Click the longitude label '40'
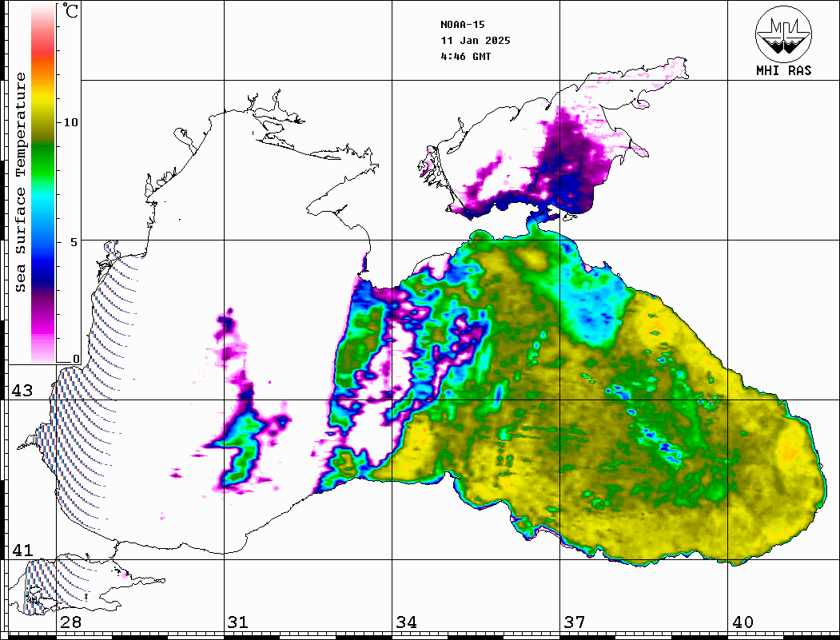 (742, 622)
